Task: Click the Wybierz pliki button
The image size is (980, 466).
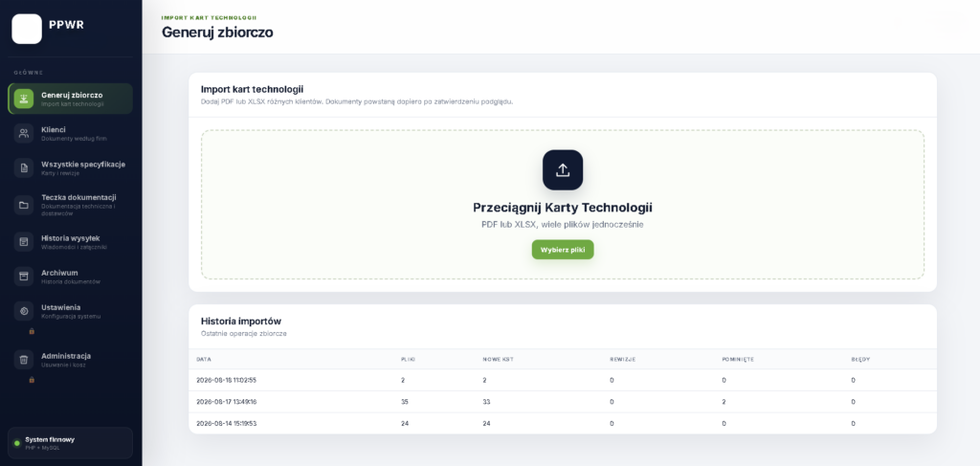Action: coord(563,249)
